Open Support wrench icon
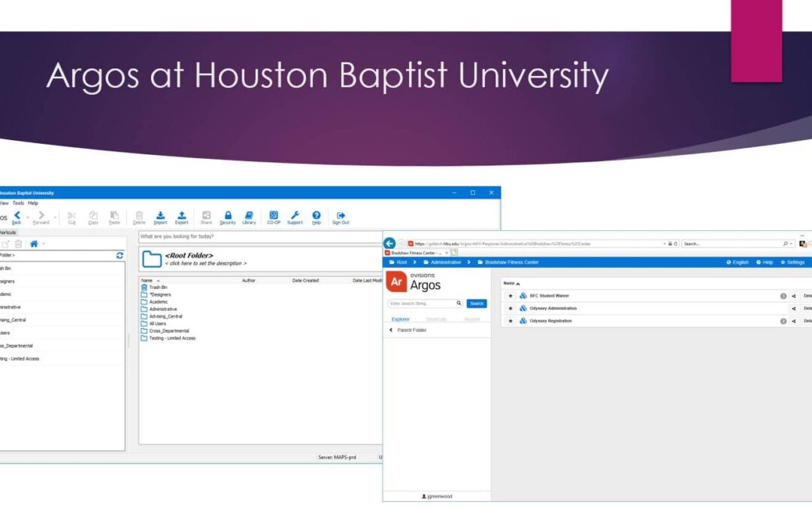The width and height of the screenshot is (812, 508). click(x=295, y=217)
